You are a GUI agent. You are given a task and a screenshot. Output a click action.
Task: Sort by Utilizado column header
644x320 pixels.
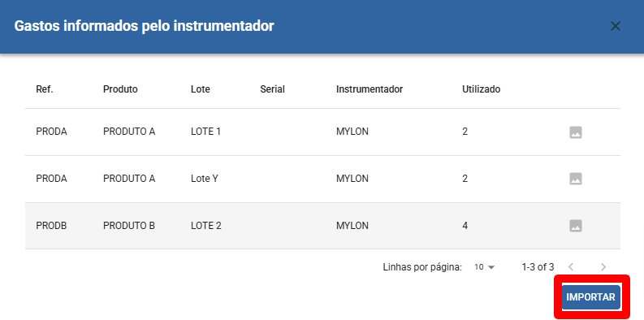coord(481,89)
